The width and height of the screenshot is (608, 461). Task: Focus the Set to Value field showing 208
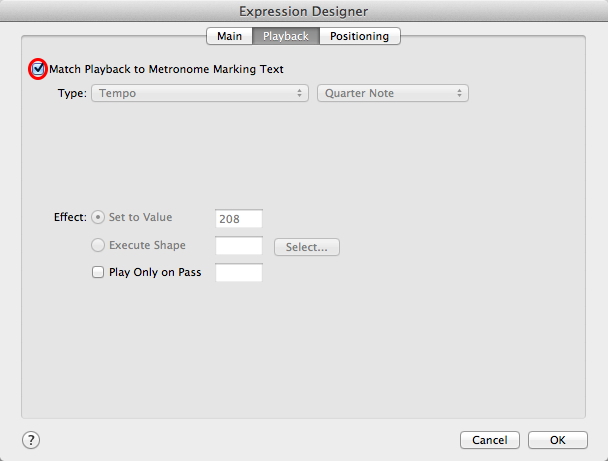[239, 218]
